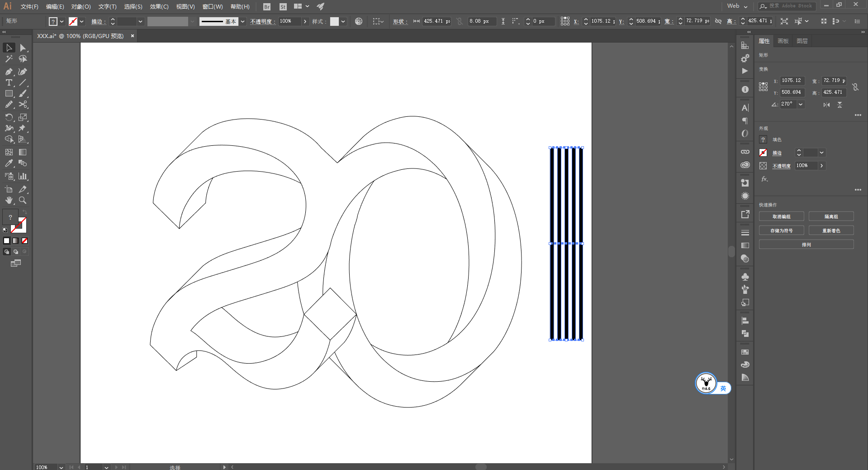Change screen mode at toolbar bottom

pos(16,264)
